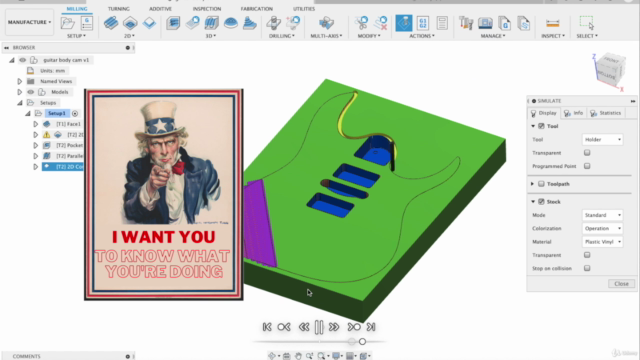The image size is (640, 360).
Task: Enable the Toolpath section checkbox
Action: 541,184
